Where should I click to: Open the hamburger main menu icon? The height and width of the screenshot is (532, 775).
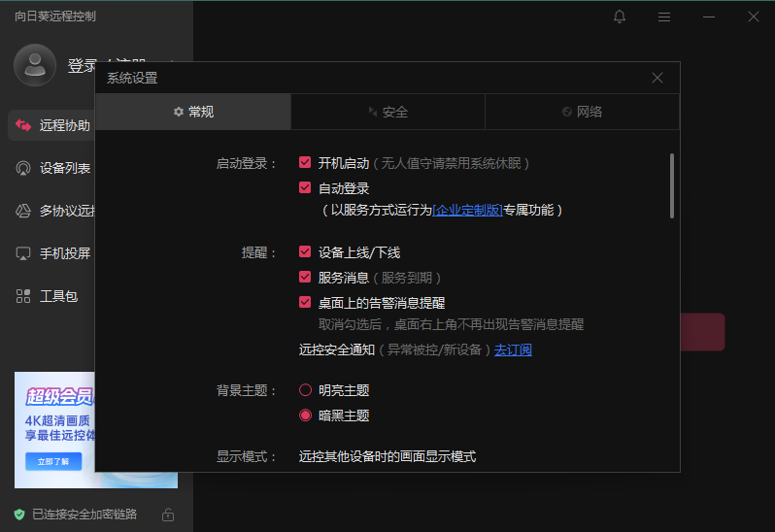pos(664,17)
